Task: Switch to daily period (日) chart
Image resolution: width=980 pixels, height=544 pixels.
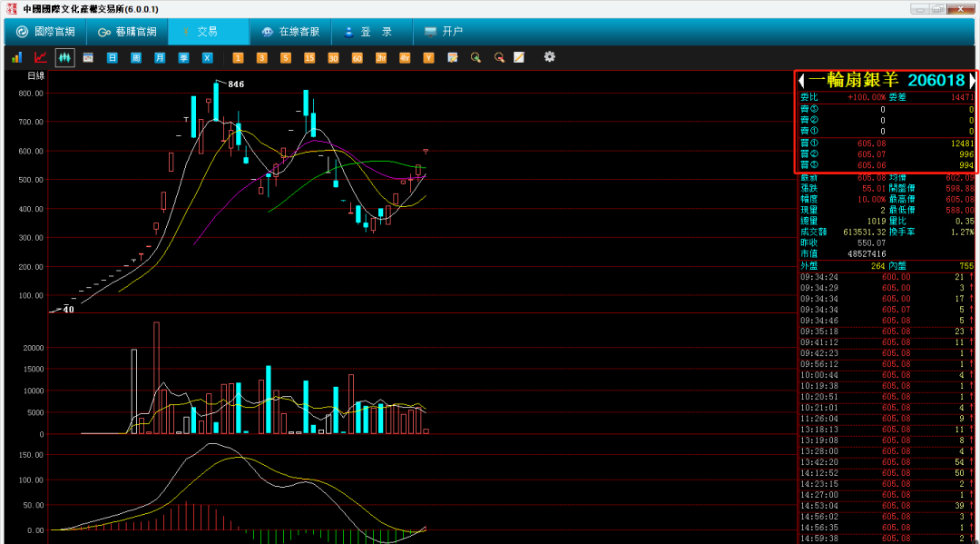Action: coord(112,57)
